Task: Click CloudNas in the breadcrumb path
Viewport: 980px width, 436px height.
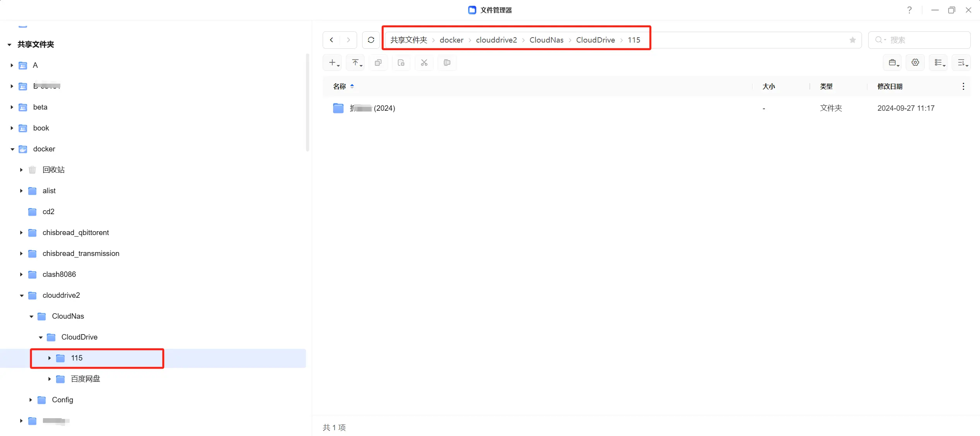Action: point(546,40)
